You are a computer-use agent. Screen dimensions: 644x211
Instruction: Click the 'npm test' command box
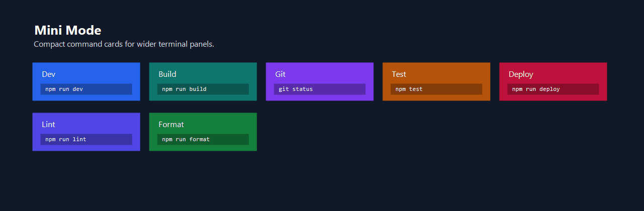(x=436, y=89)
